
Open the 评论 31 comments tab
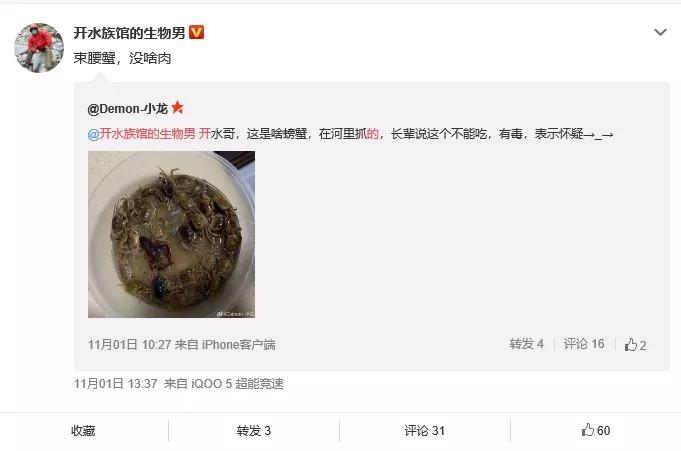pos(424,431)
